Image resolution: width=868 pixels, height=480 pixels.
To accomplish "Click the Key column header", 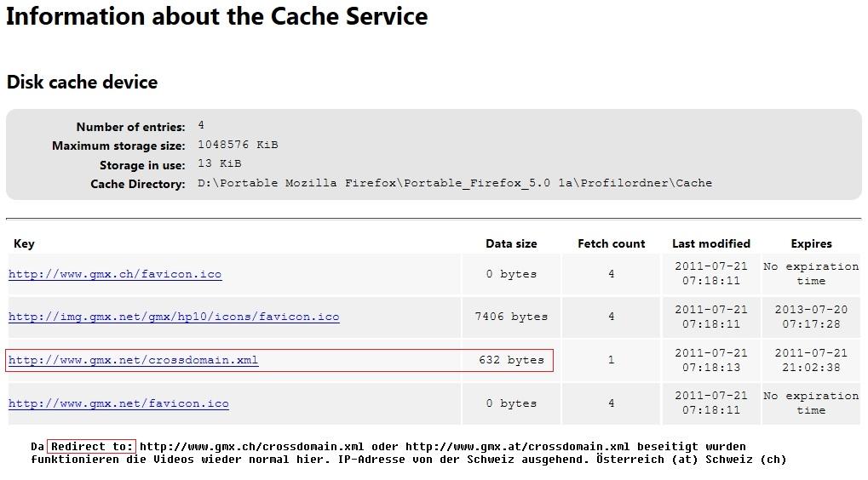I will pos(24,243).
